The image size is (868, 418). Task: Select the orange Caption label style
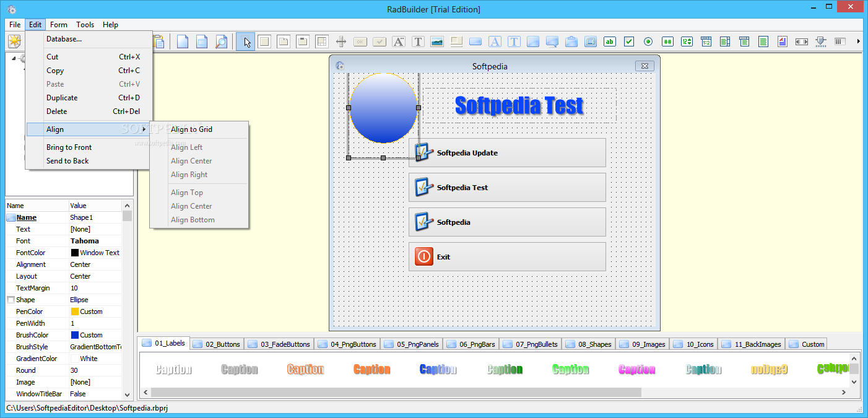tap(372, 370)
